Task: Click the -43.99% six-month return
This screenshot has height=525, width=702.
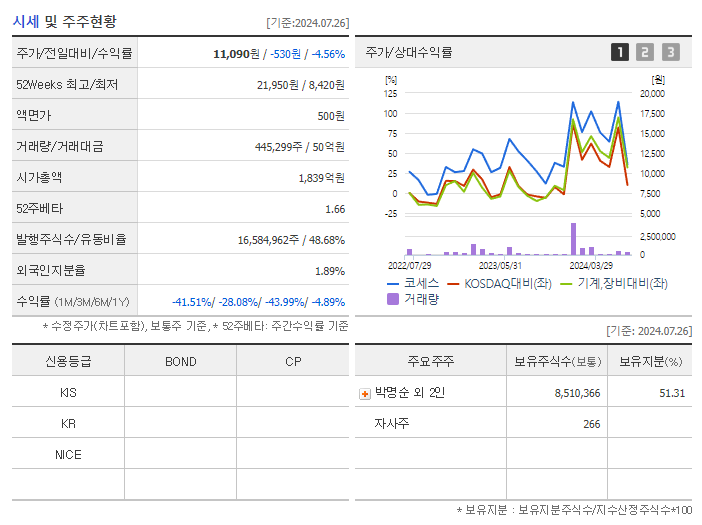Action: pos(285,302)
